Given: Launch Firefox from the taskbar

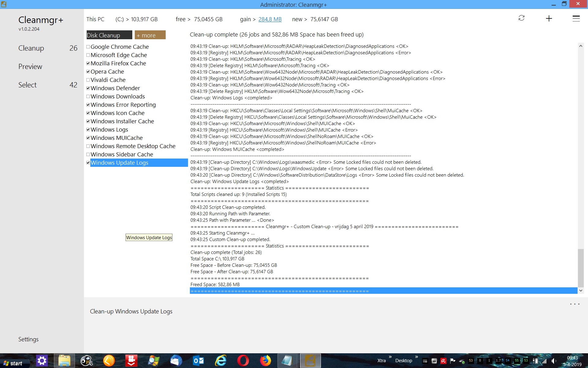Looking at the screenshot, I should [x=265, y=361].
